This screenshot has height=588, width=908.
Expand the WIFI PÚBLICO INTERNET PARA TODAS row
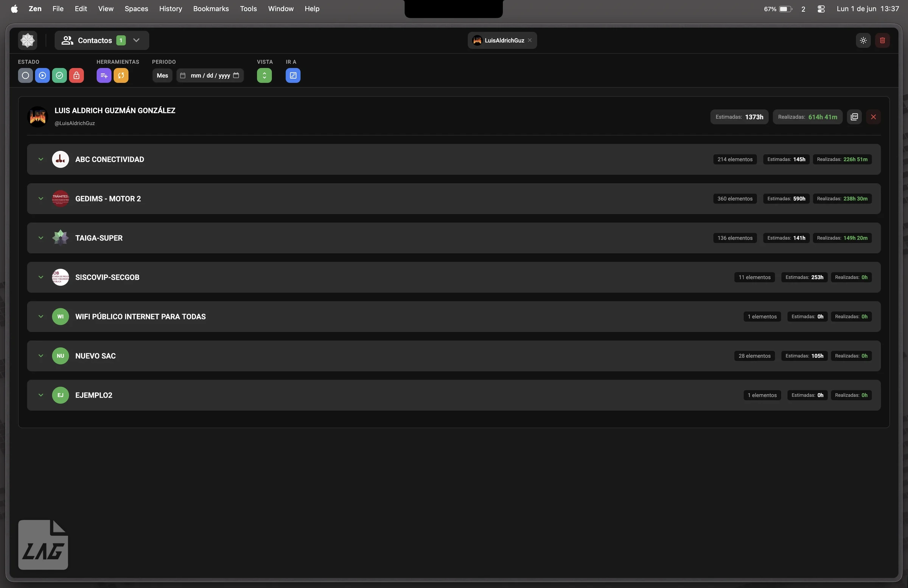pos(41,316)
